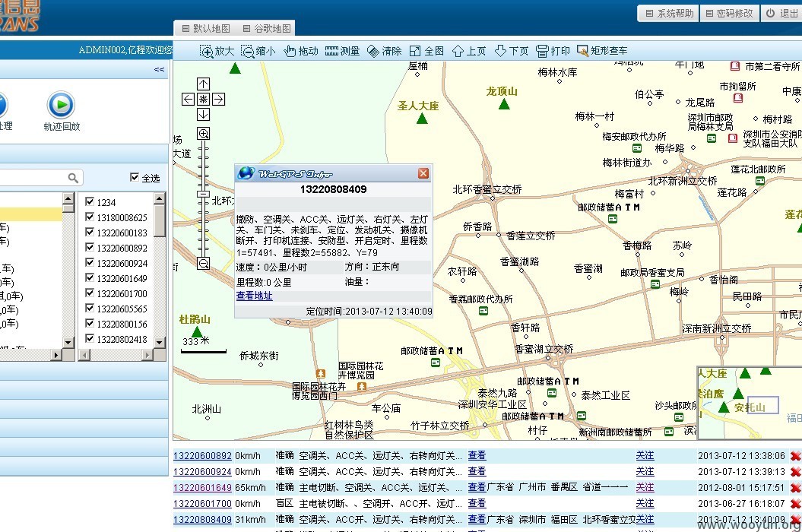This screenshot has height=532, width=802.
Task: Click the 轨迹回放 track playback icon
Action: pos(62,112)
